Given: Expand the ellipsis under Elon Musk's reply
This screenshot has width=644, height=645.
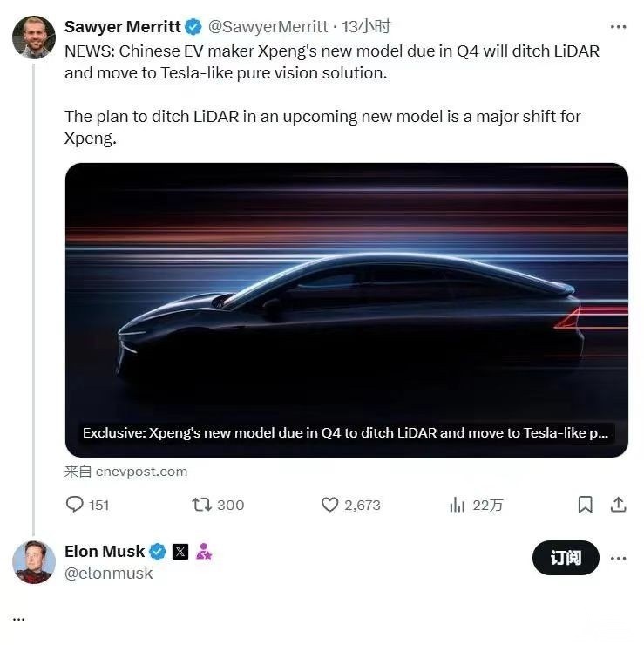Looking at the screenshot, I should click(18, 619).
